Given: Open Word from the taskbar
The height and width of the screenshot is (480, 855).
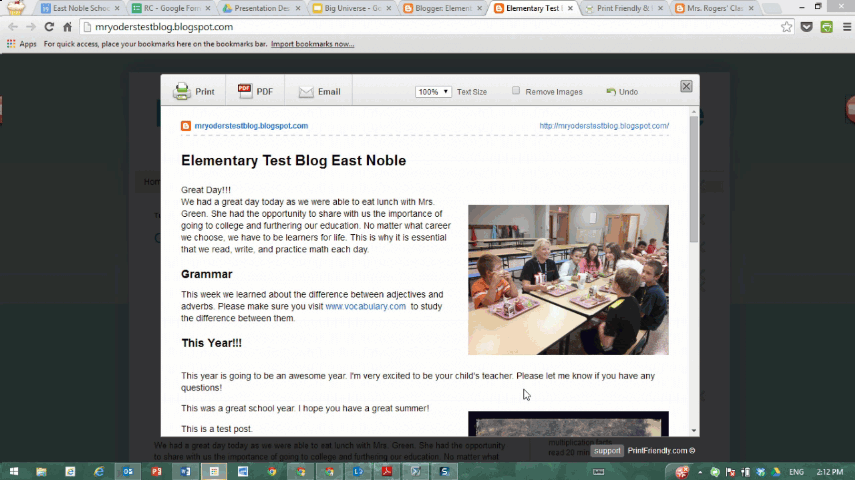Looking at the screenshot, I should pos(185,471).
